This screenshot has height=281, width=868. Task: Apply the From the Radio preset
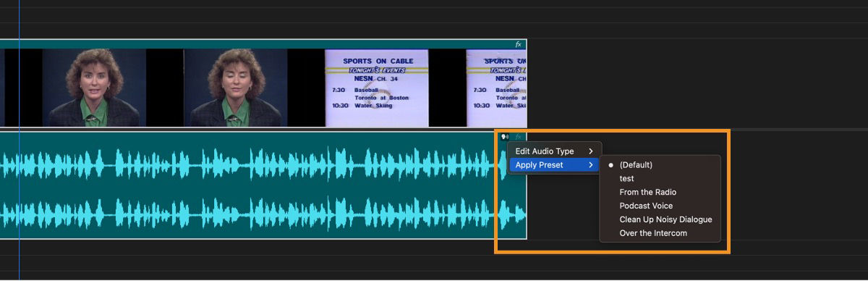point(660,192)
